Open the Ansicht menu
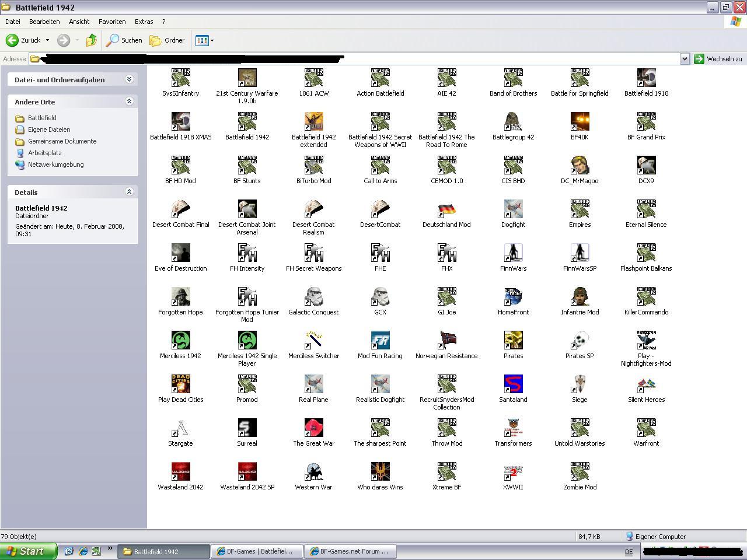This screenshot has width=747, height=560. pos(79,22)
